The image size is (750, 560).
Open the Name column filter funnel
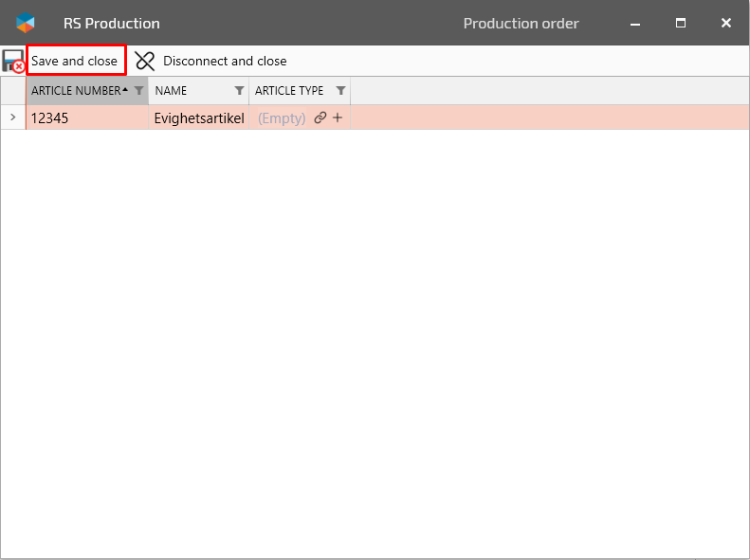[x=240, y=91]
